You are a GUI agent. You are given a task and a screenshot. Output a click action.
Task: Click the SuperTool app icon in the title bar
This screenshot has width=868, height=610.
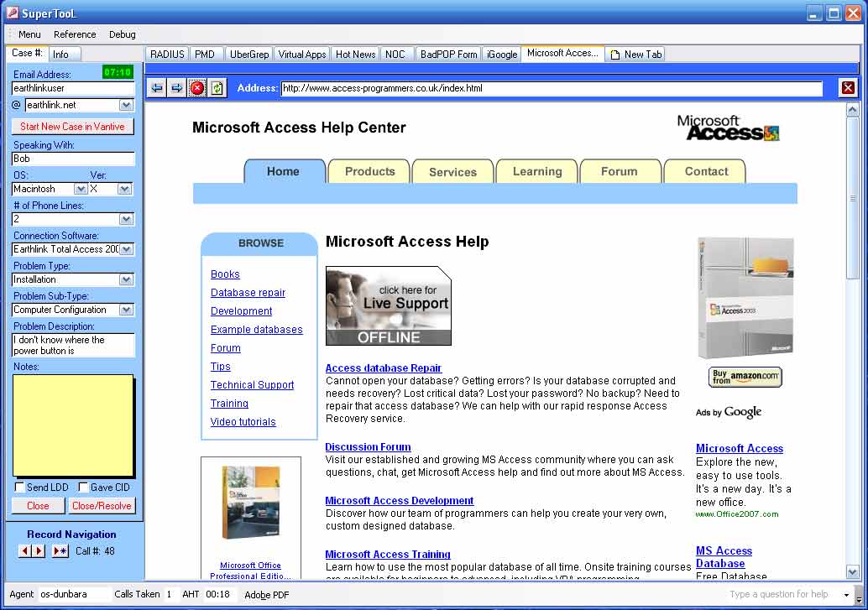pyautogui.click(x=13, y=13)
